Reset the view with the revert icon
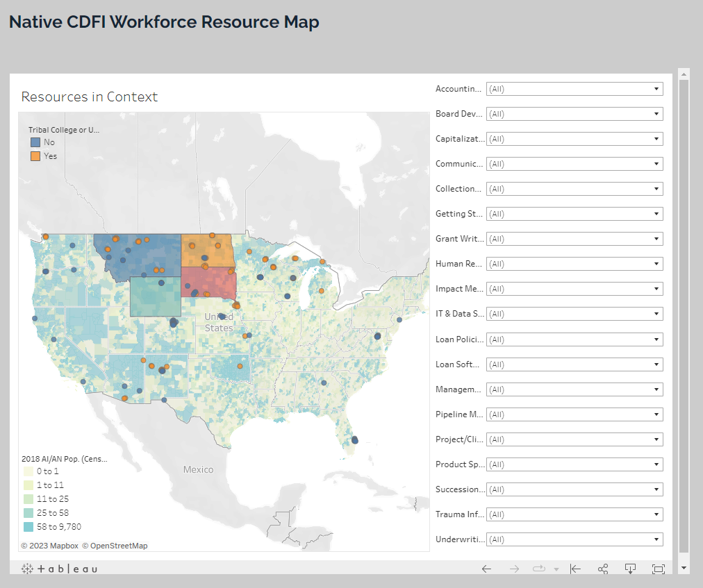Screen dimensions: 703x588 coord(575,569)
